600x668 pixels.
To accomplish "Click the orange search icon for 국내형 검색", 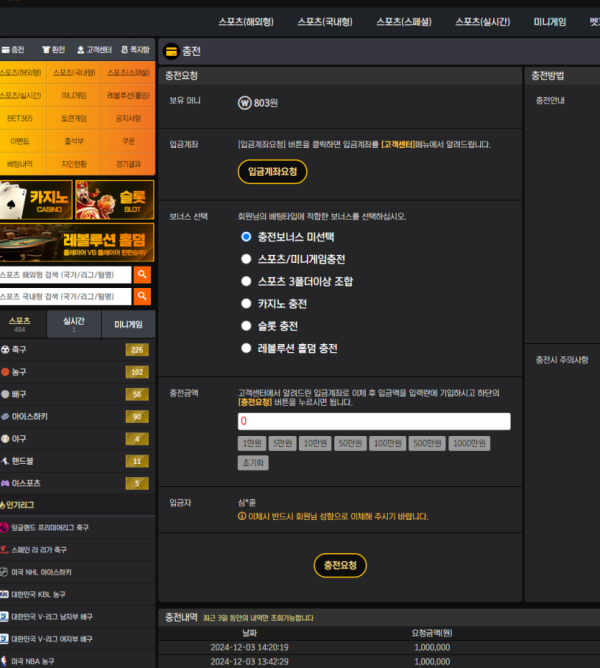I will click(142, 297).
